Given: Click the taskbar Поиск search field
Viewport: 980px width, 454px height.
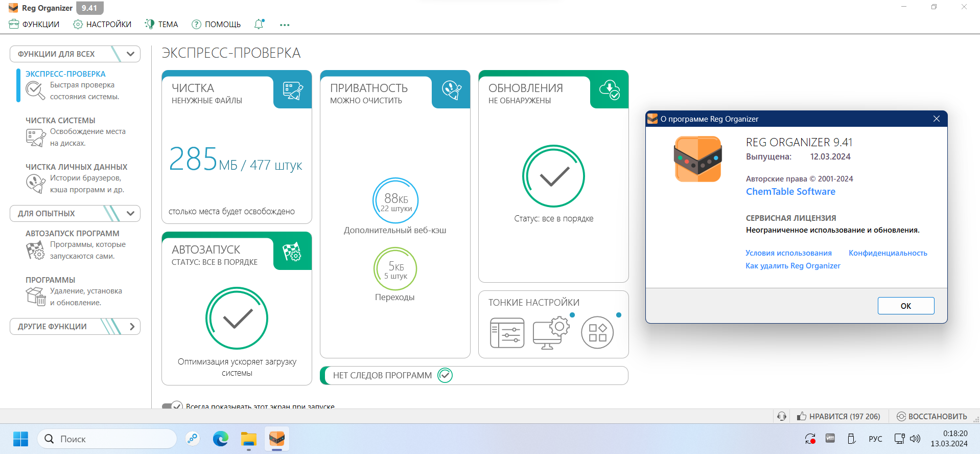Looking at the screenshot, I should [x=107, y=439].
